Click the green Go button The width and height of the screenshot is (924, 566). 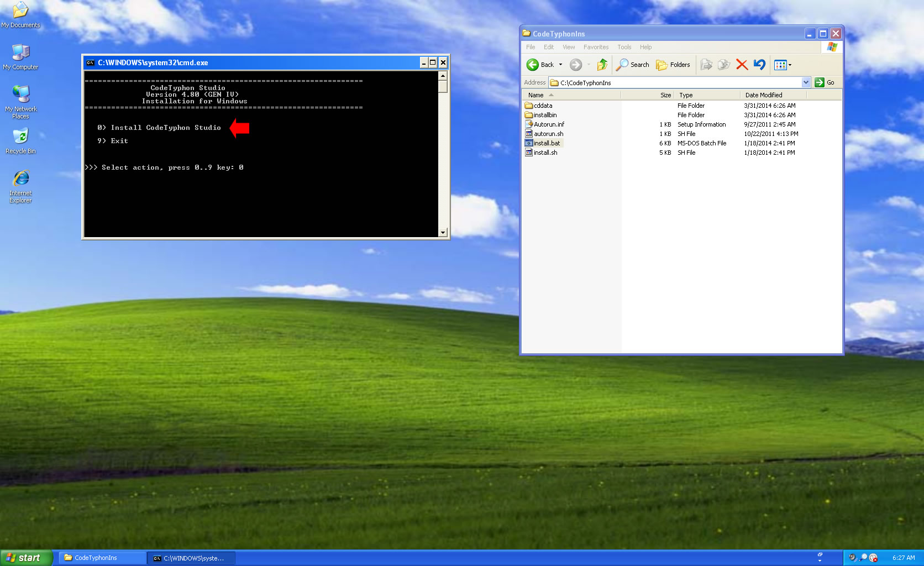(825, 82)
